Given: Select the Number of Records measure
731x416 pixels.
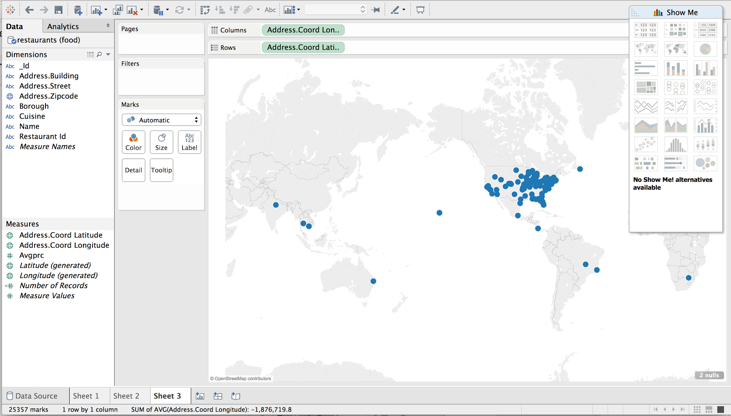Looking at the screenshot, I should (x=53, y=285).
